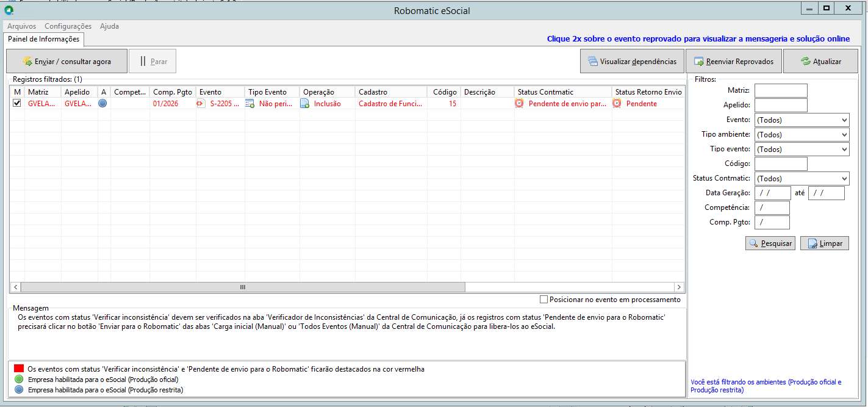Click Você está filtrando os ambientes text
Image resolution: width=868 pixels, height=407 pixels.
coord(766,386)
